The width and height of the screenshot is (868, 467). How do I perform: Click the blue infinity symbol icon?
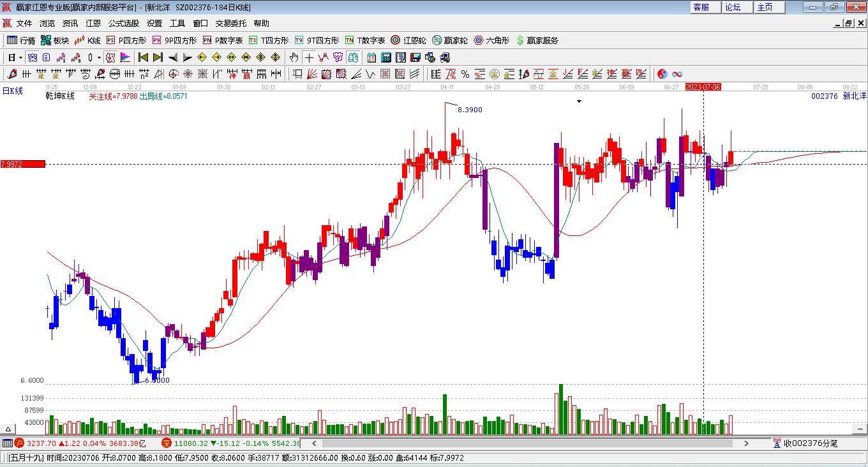coord(677,74)
